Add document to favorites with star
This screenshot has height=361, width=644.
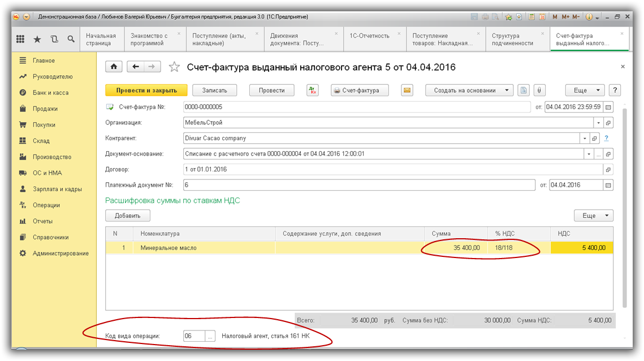click(175, 67)
